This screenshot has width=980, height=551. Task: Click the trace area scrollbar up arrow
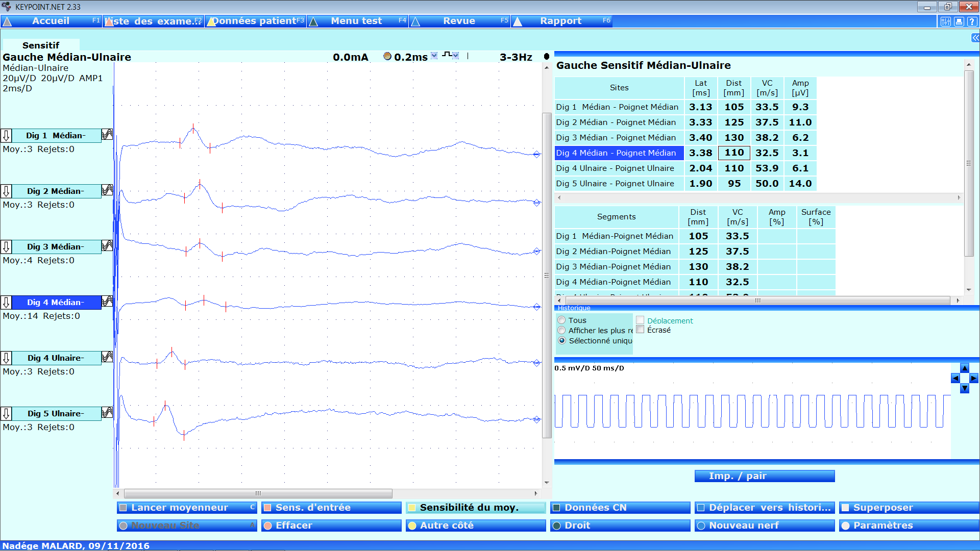(547, 67)
